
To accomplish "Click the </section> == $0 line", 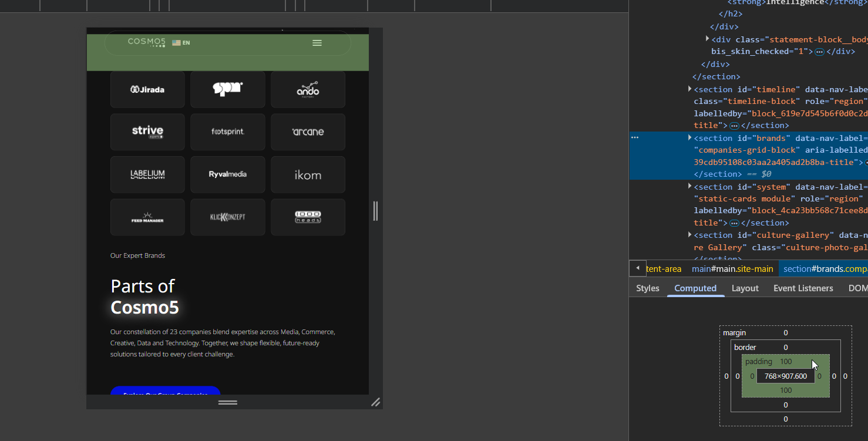I will click(732, 174).
